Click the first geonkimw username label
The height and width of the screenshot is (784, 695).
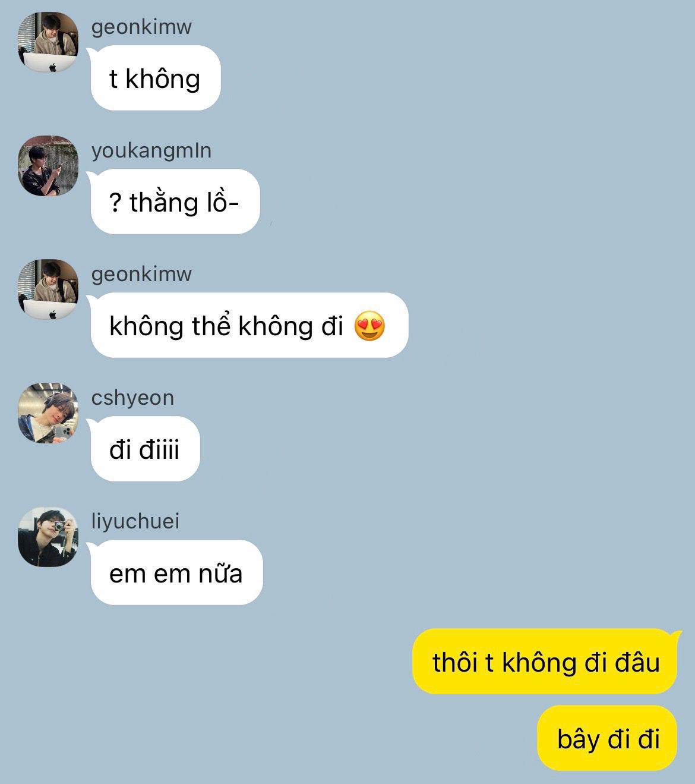point(141,27)
